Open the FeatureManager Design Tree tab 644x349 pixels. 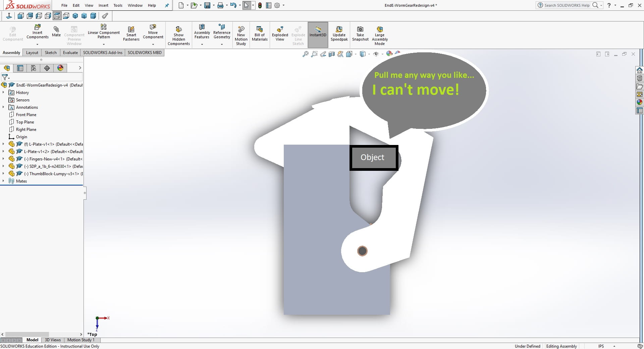(7, 68)
